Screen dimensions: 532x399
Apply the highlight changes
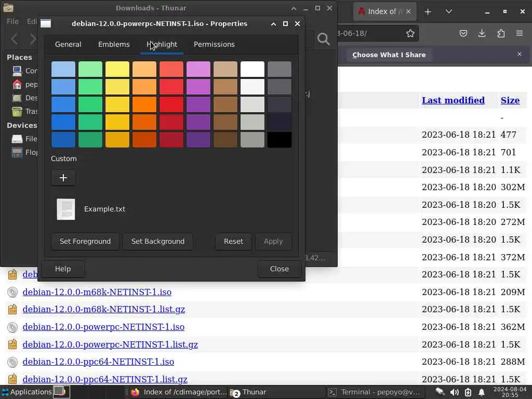pyautogui.click(x=273, y=241)
